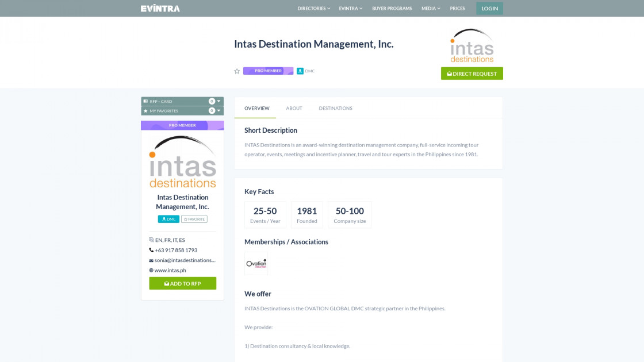Image resolution: width=644 pixels, height=362 pixels.
Task: Open the DESTINATIONS tab
Action: [336, 108]
